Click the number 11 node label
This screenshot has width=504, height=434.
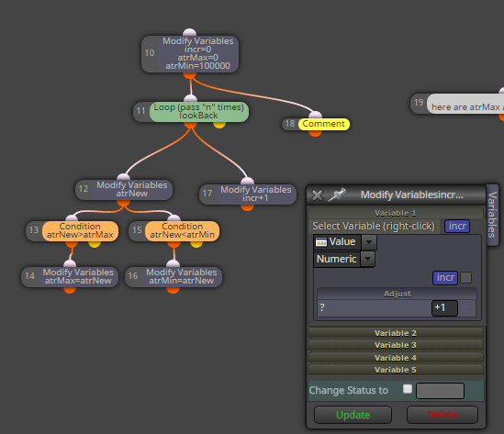[141, 111]
